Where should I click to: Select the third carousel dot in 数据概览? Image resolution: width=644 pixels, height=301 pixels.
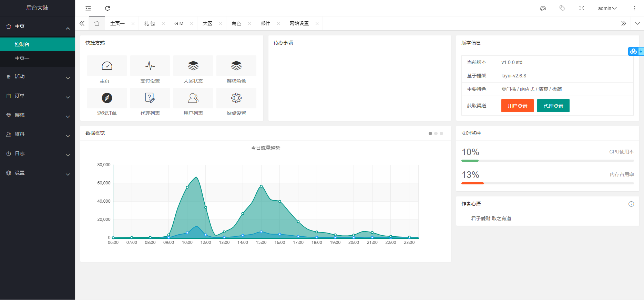441,133
